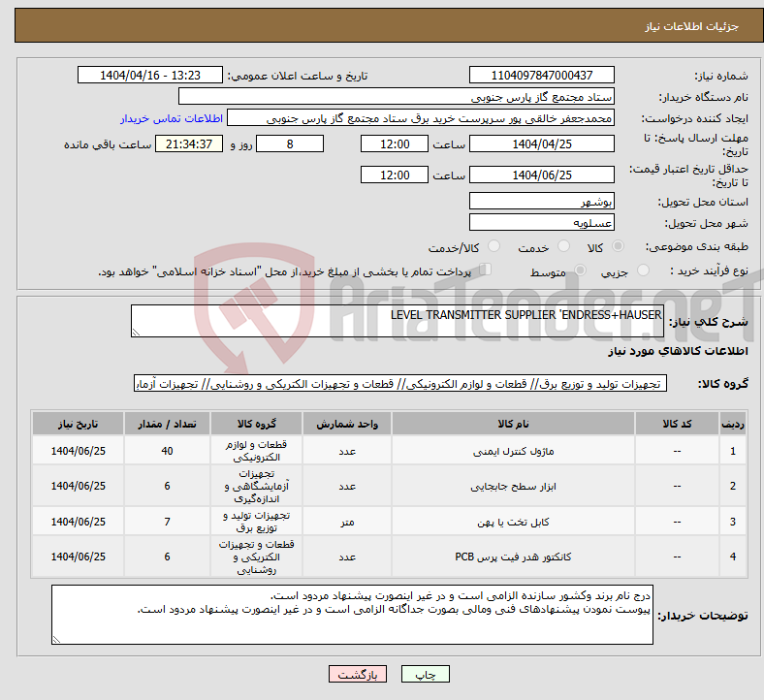
Task: Click the چاپ print button
Action: [426, 674]
